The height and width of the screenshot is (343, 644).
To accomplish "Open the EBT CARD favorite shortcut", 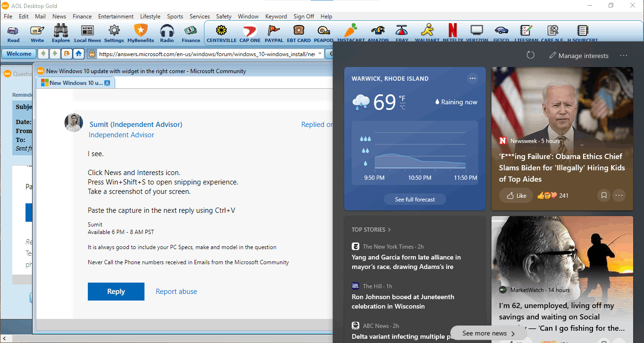I will 298,33.
